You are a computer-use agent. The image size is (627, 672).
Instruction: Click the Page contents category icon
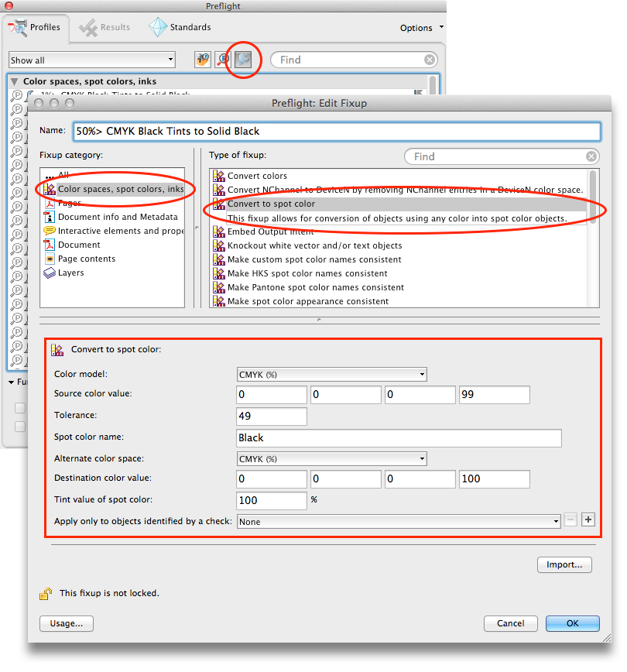pyautogui.click(x=50, y=259)
